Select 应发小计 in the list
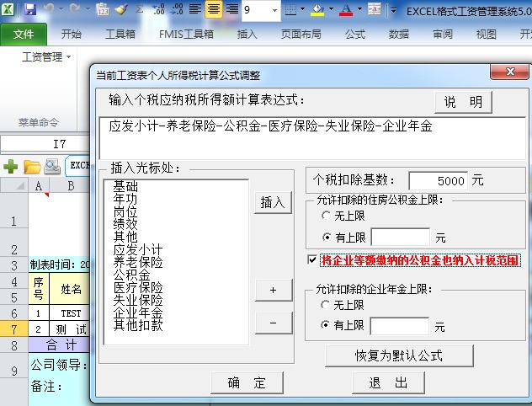Screen dimensions: 532x406 coord(138,249)
